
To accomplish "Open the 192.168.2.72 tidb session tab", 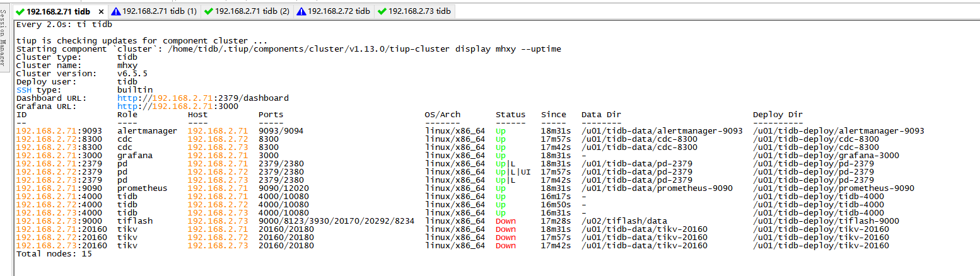I will [334, 11].
